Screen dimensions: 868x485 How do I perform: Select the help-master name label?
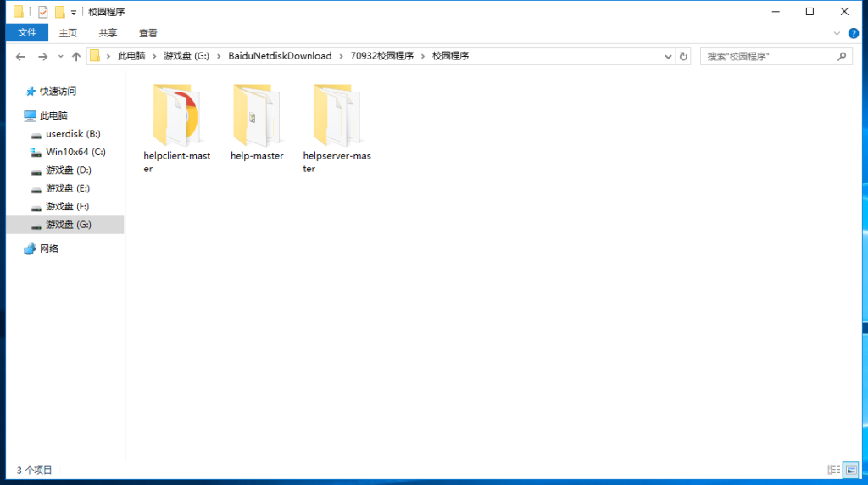click(257, 156)
